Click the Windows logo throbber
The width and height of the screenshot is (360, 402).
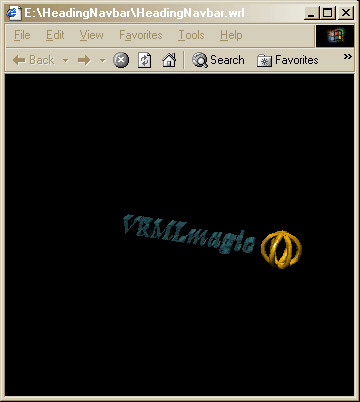(x=335, y=35)
